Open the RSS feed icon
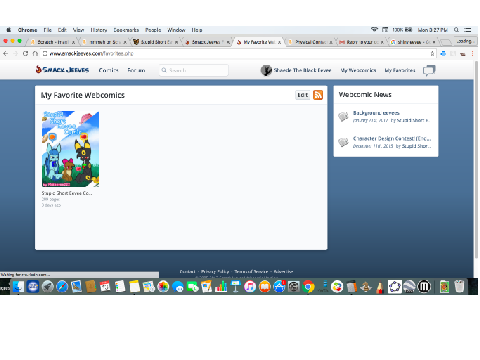Screen dimensions: 480x360 click(318, 95)
